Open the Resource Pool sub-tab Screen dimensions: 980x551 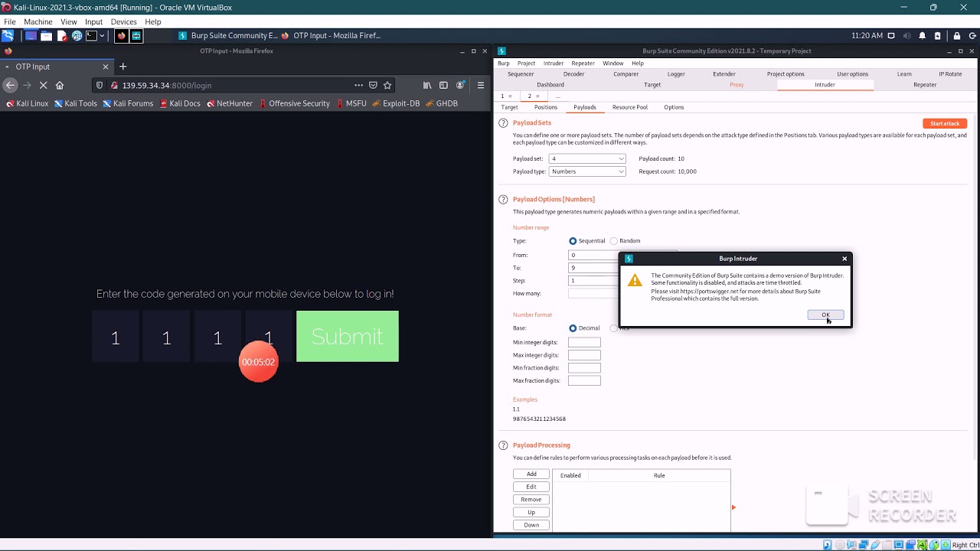click(x=630, y=107)
